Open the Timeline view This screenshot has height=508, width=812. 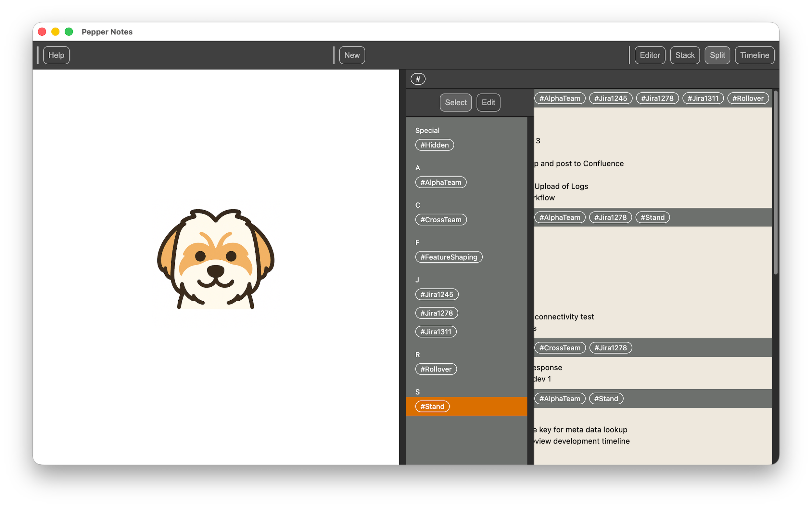(x=754, y=55)
